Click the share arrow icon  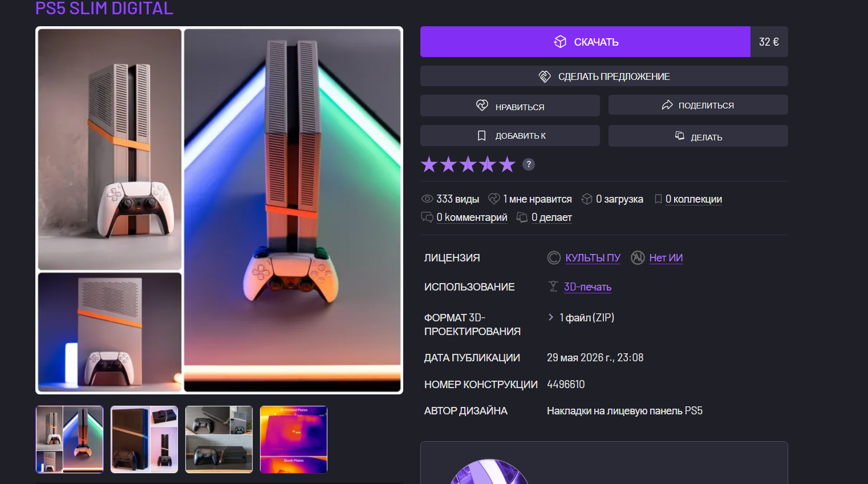point(667,105)
